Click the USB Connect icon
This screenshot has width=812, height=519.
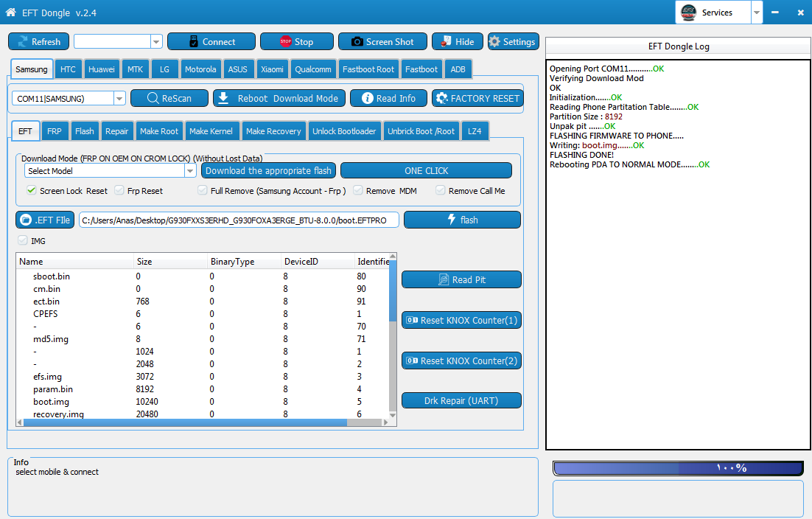pos(194,42)
